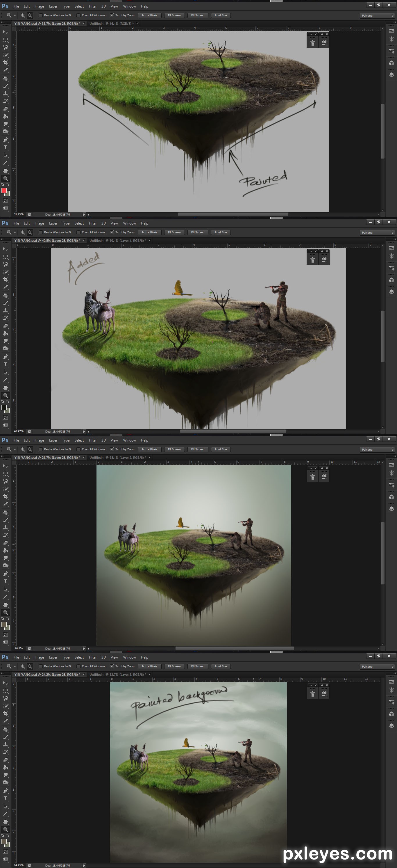Activate the Hand tool in third window
Image resolution: width=397 pixels, height=868 pixels.
(6, 605)
